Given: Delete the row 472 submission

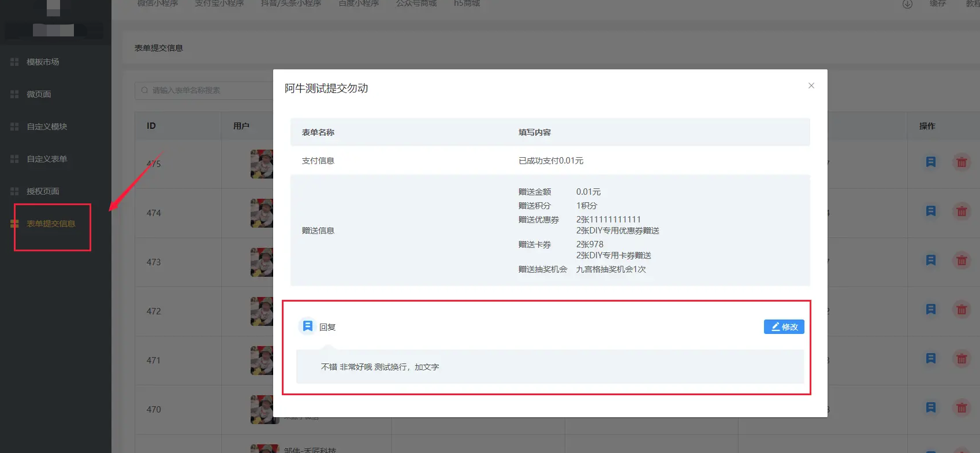Looking at the screenshot, I should [962, 310].
